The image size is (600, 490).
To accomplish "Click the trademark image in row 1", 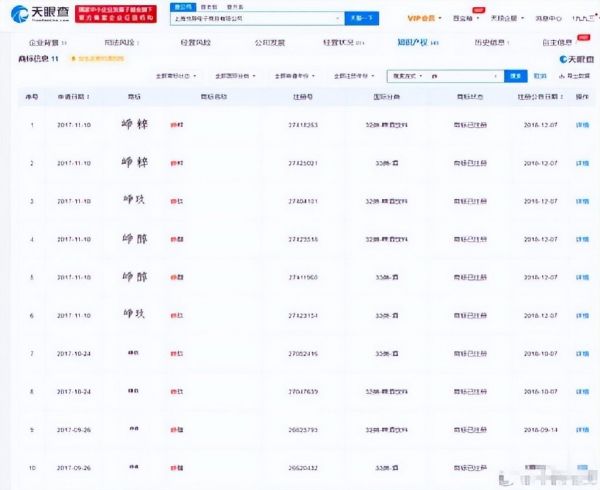I will 134,124.
